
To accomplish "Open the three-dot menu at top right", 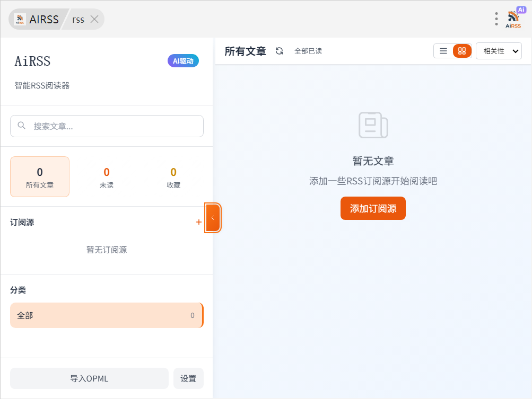I will point(496,19).
